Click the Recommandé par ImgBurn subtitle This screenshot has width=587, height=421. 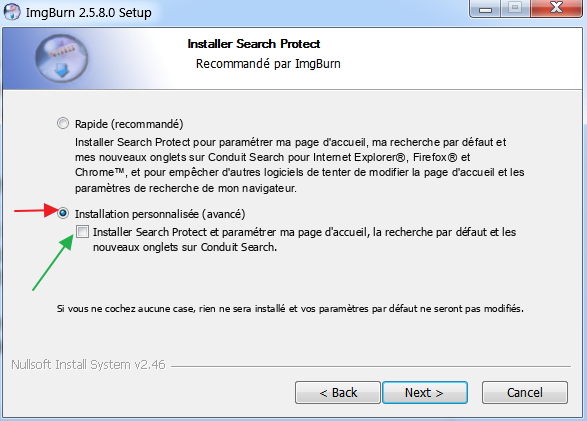point(268,64)
